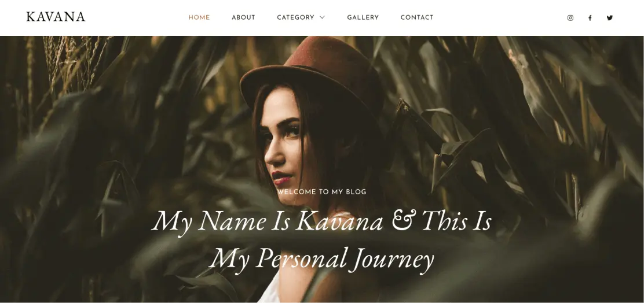Open the Facebook page icon

tap(590, 17)
